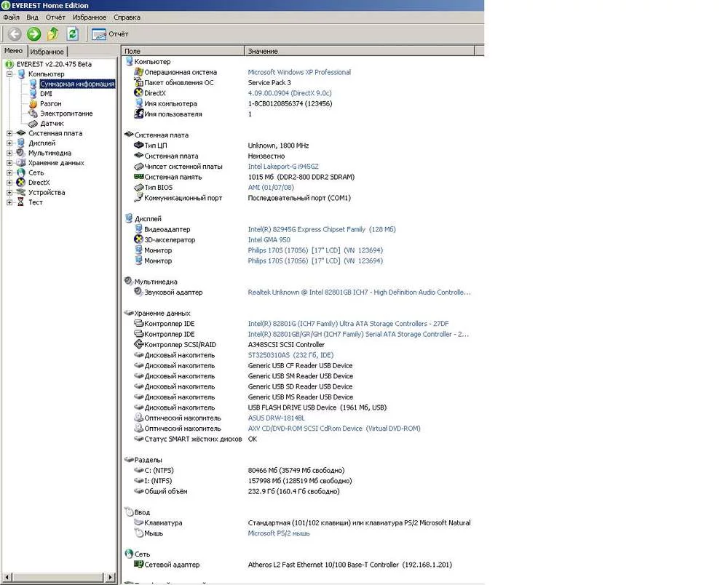Open the ST3250310AS disk drive link
The height and width of the screenshot is (585, 728).
290,355
